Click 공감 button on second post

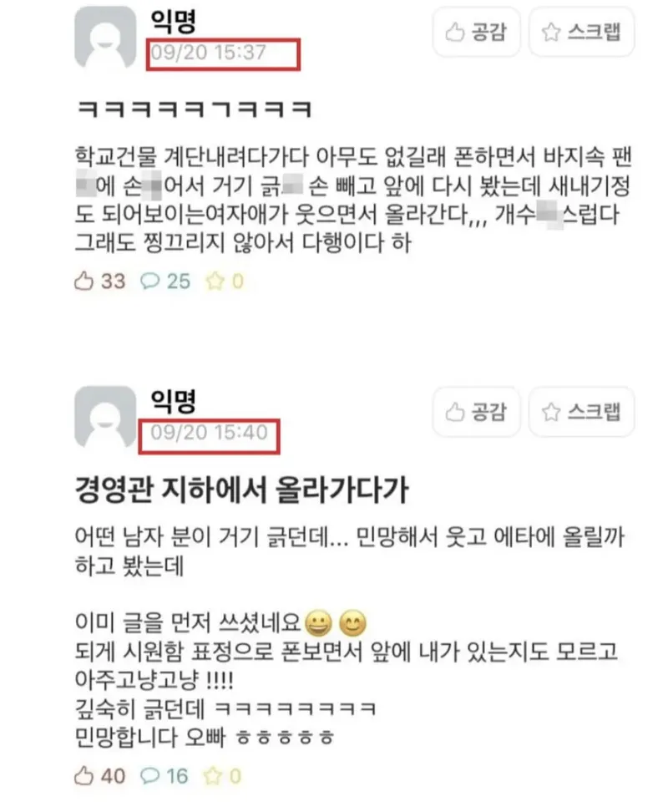[x=476, y=412]
